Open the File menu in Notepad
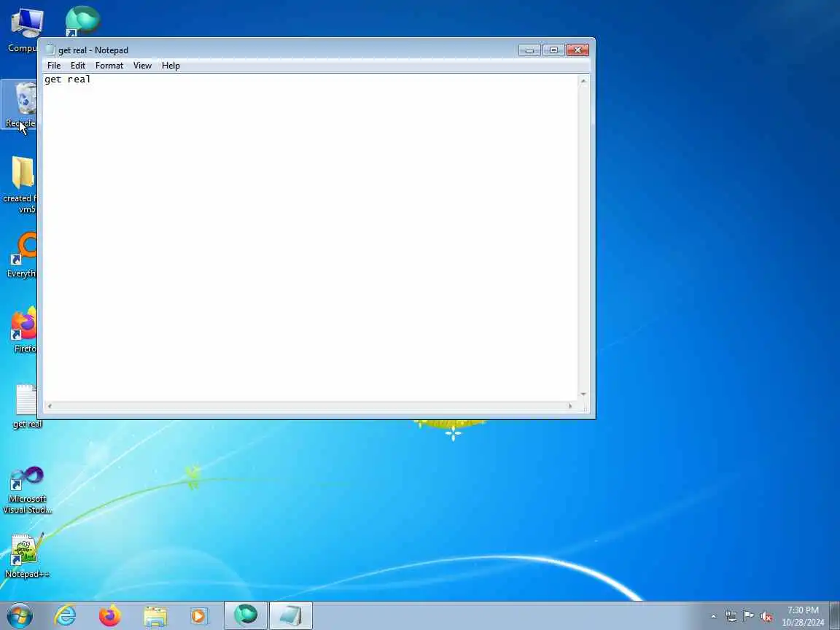 [53, 66]
